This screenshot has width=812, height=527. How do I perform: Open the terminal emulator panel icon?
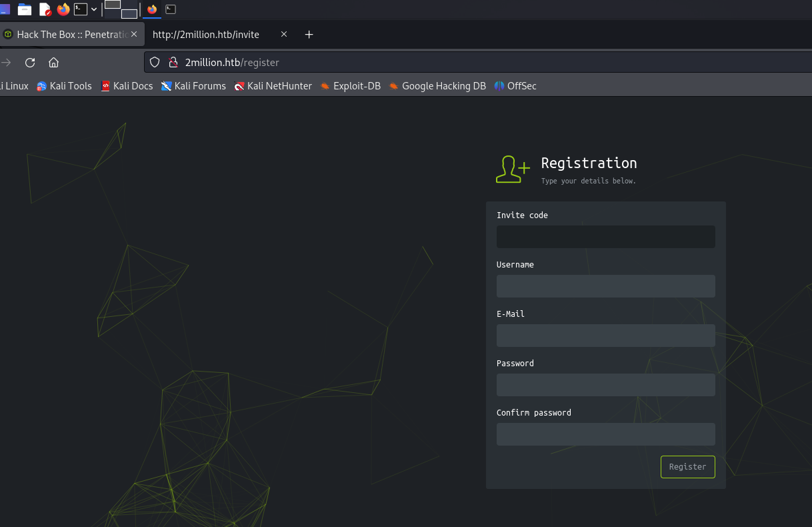tap(81, 9)
